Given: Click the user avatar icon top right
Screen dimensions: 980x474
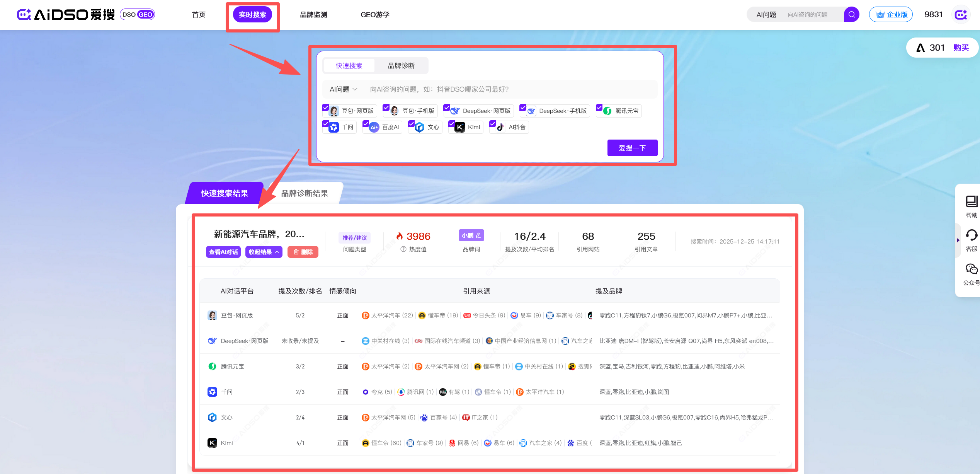Looking at the screenshot, I should pos(961,15).
